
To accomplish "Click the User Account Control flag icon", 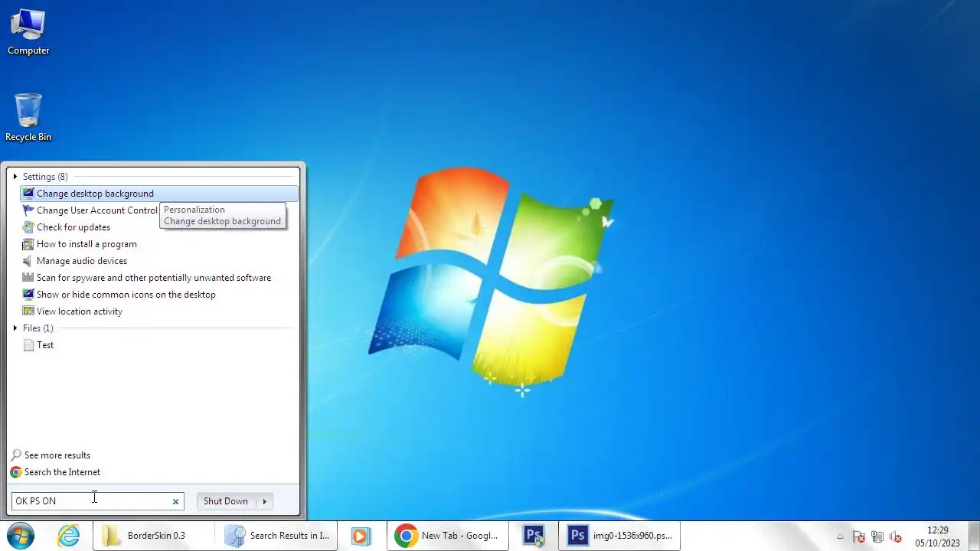I will pyautogui.click(x=28, y=210).
